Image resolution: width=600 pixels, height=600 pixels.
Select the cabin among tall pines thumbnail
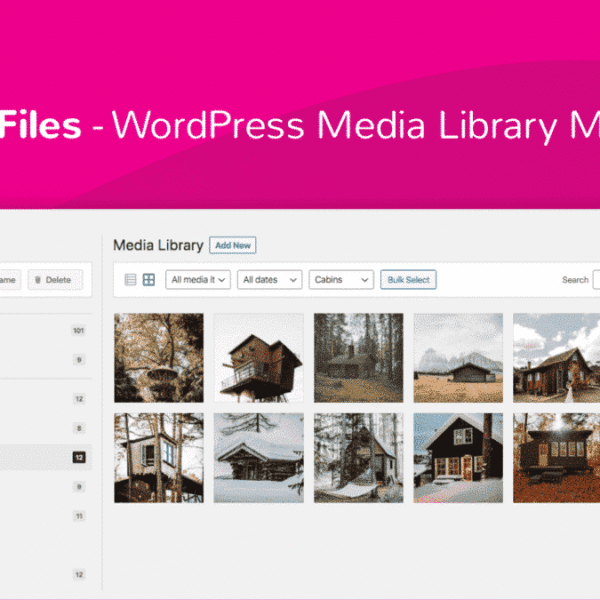click(x=359, y=358)
